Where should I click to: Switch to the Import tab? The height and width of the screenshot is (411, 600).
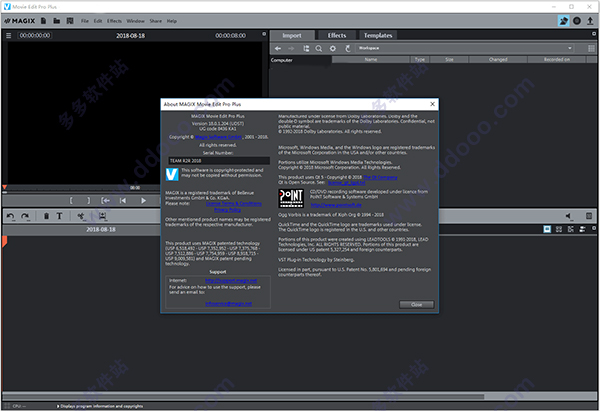(292, 35)
